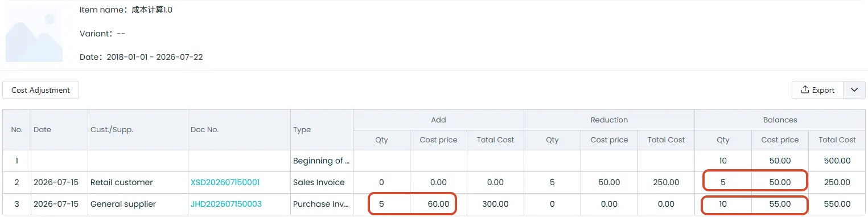The image size is (868, 217).
Task: Click the Date range 2018-01-01 - 2026-07-22 text
Action: coord(155,57)
